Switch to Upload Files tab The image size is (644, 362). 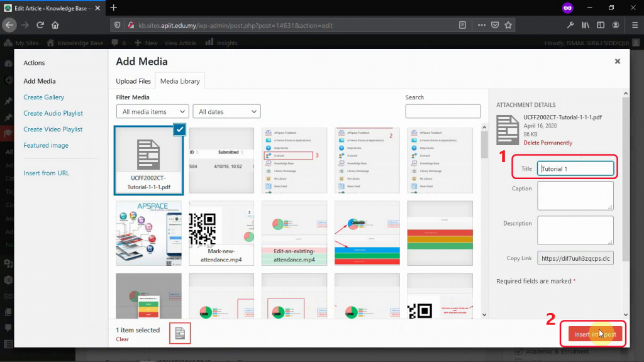tap(133, 81)
